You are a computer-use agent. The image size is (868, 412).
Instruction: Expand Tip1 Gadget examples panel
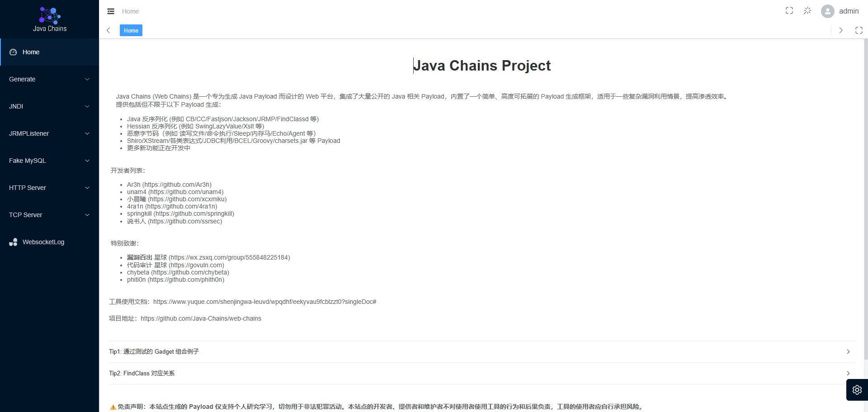tap(481, 351)
